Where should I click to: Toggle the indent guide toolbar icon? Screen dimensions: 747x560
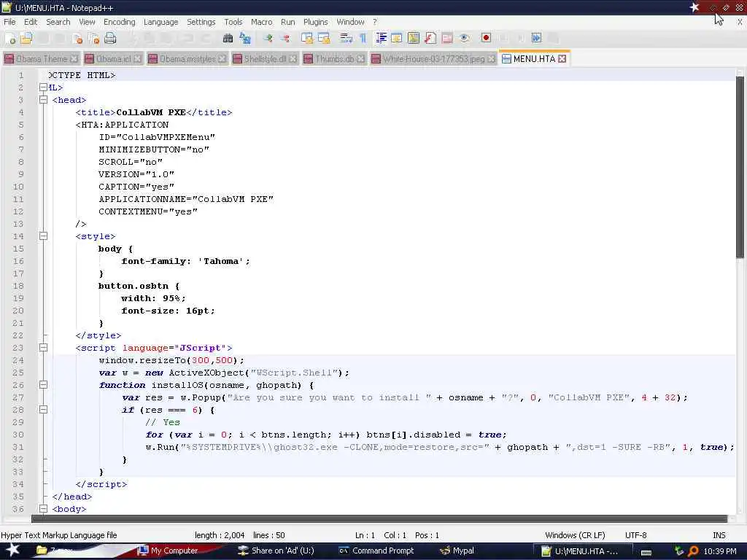(x=381, y=38)
